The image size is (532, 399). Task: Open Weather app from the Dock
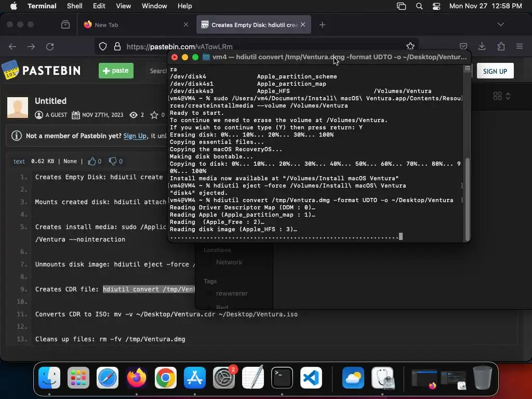click(x=353, y=378)
